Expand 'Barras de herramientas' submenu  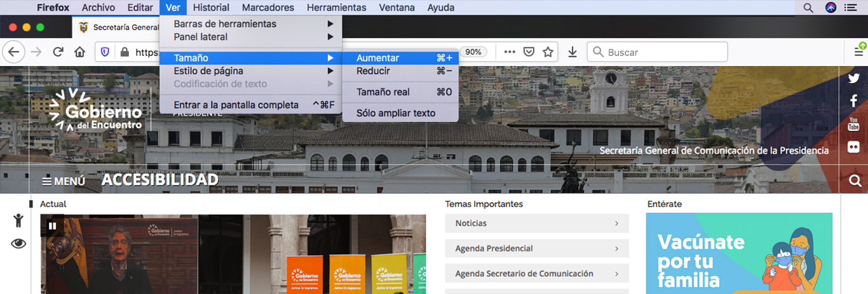pyautogui.click(x=225, y=24)
